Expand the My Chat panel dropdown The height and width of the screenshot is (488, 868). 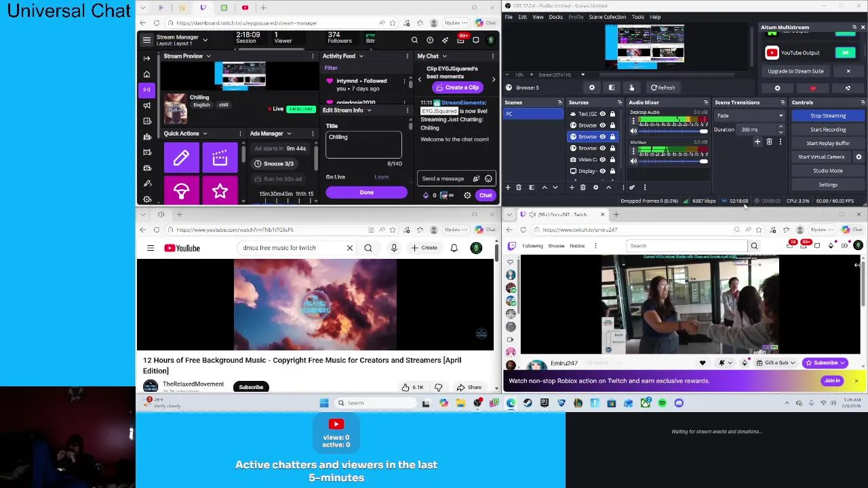[x=444, y=56]
